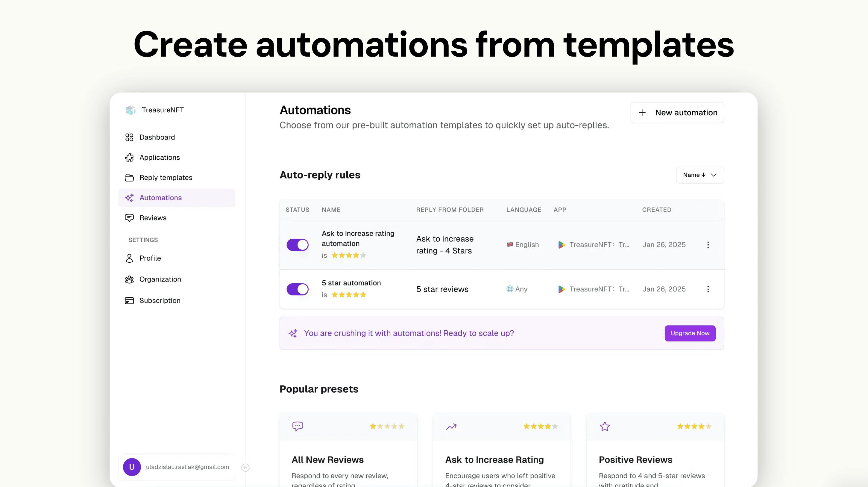868x487 pixels.
Task: Click the Automations sparkle icon in sidebar
Action: [x=129, y=198]
